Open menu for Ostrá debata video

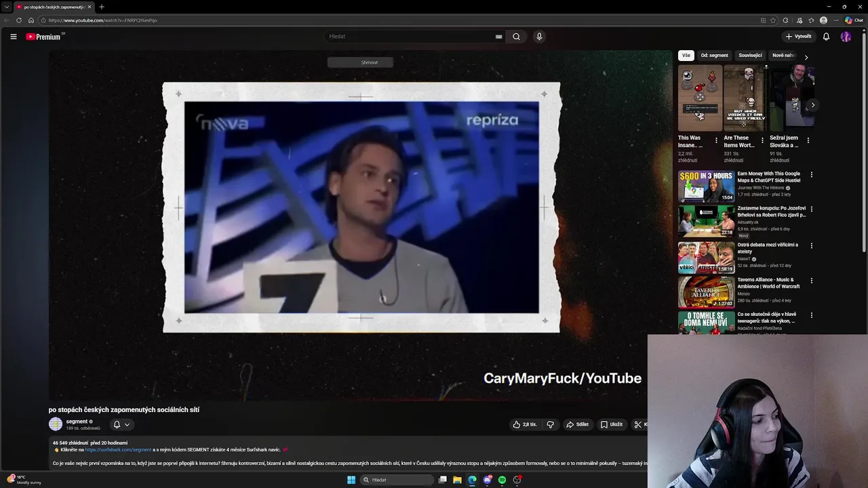click(811, 245)
